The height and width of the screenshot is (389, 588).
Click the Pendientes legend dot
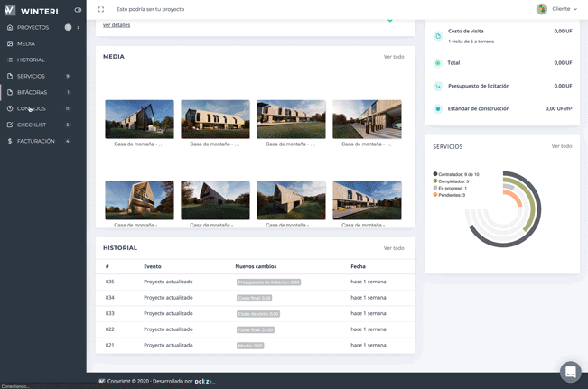point(435,195)
